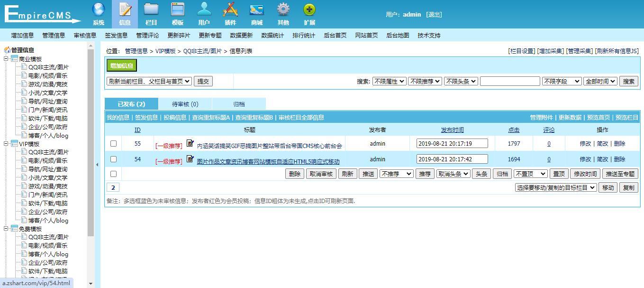The width and height of the screenshot is (644, 288).
Task: Open the 审核信息 menu item
Action: click(x=85, y=35)
